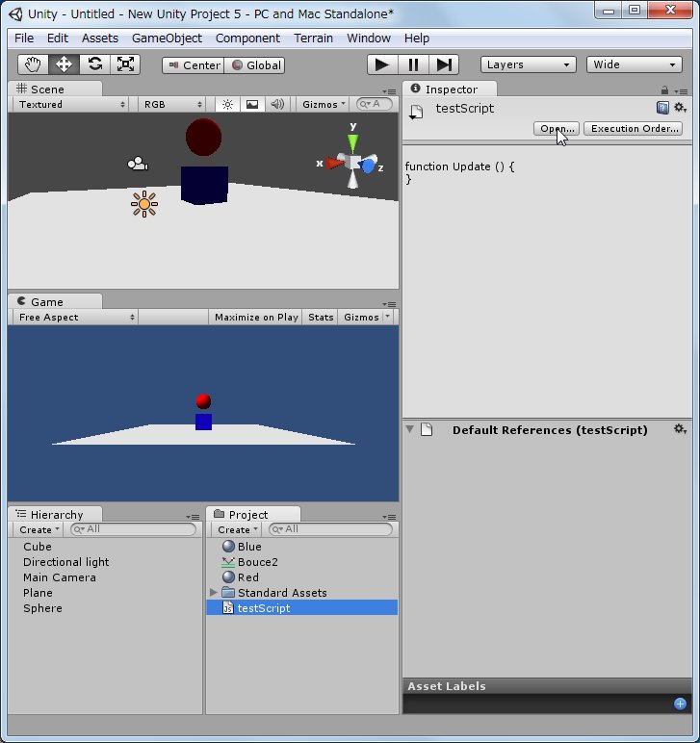
Task: Open the GameObject menu
Action: 167,38
